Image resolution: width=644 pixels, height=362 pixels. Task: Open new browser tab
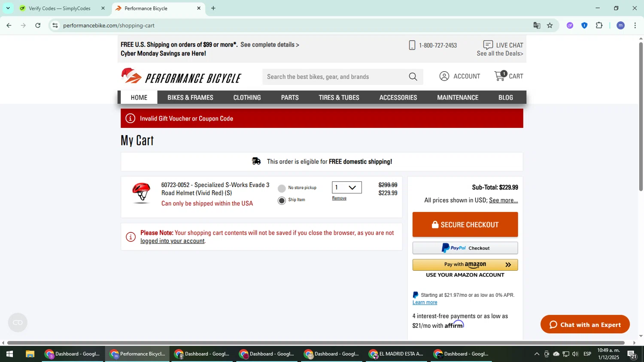point(213,8)
